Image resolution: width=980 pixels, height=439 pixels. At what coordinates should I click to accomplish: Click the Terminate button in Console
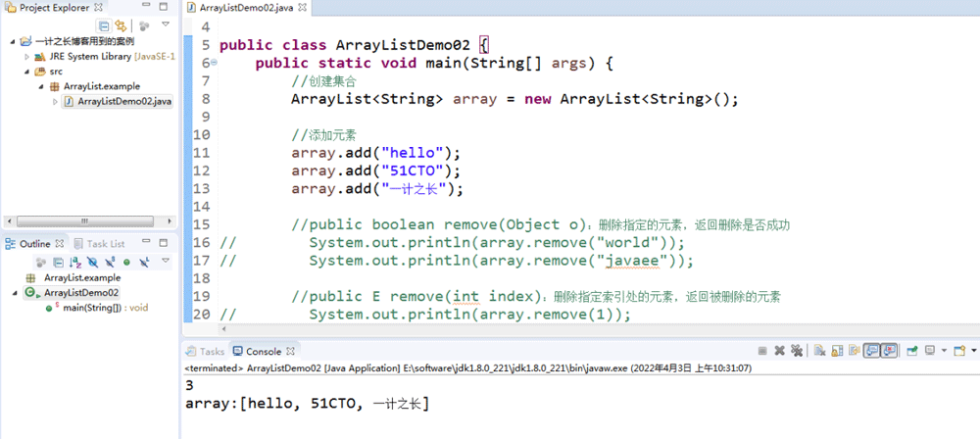coord(762,351)
